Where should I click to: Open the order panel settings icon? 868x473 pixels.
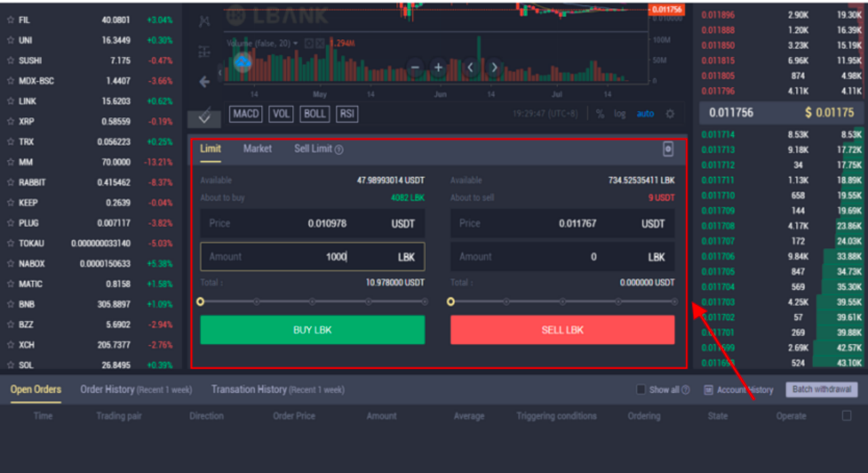pyautogui.click(x=668, y=149)
